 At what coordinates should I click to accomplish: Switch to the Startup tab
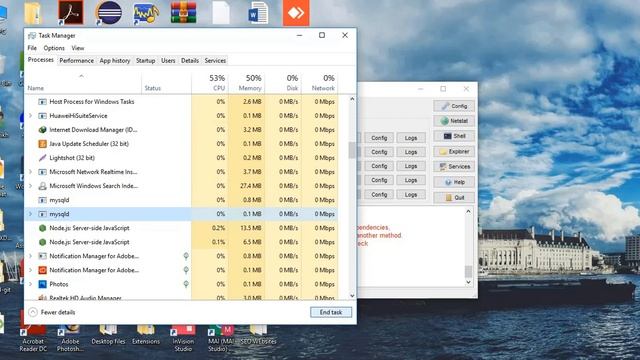click(x=145, y=60)
